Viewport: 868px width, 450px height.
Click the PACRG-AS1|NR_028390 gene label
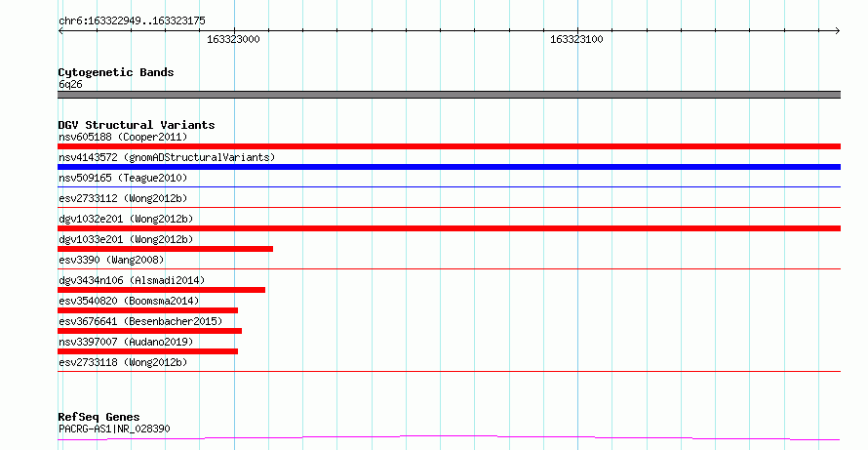pos(114,429)
